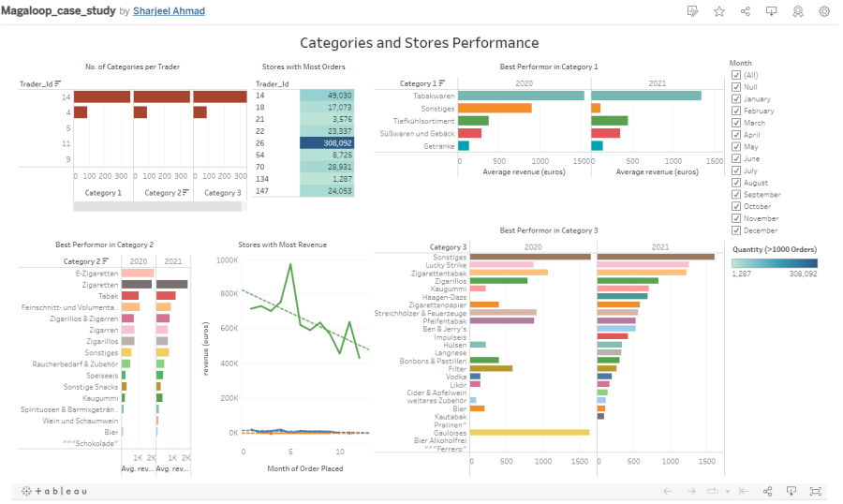This screenshot has width=843, height=504.
Task: Click sort icon beside Category 1 header
Action: pyautogui.click(x=442, y=83)
